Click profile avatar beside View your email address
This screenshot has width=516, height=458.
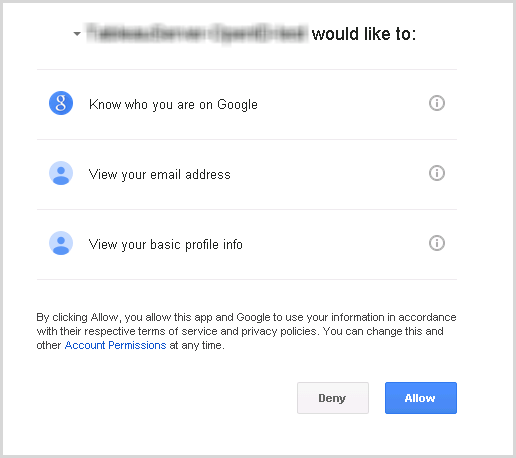[x=61, y=173]
